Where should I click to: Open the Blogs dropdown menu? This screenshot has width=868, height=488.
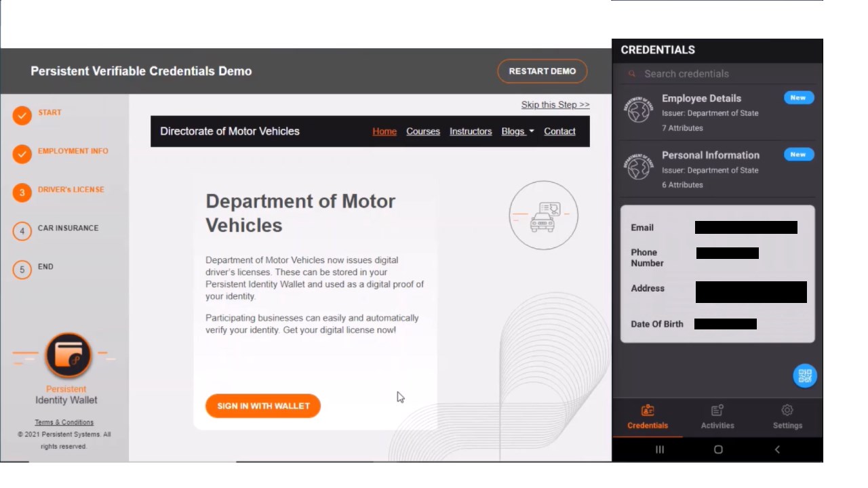coord(517,131)
